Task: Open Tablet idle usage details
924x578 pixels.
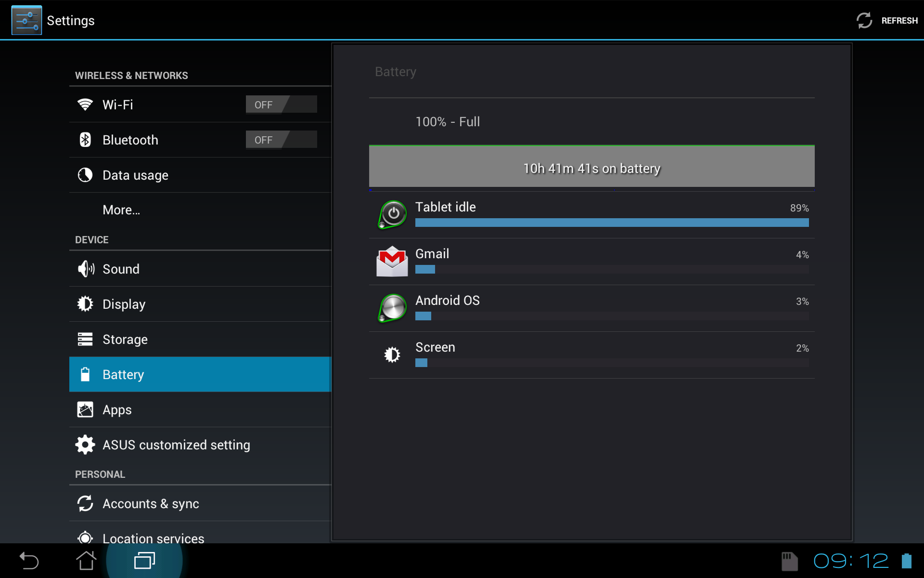Action: [x=591, y=215]
